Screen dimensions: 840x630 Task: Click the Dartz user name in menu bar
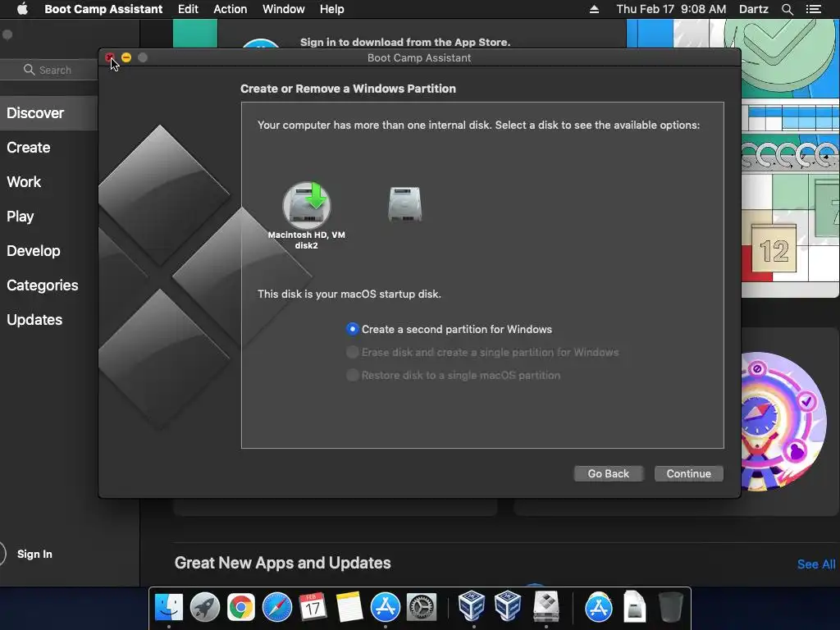click(x=753, y=9)
